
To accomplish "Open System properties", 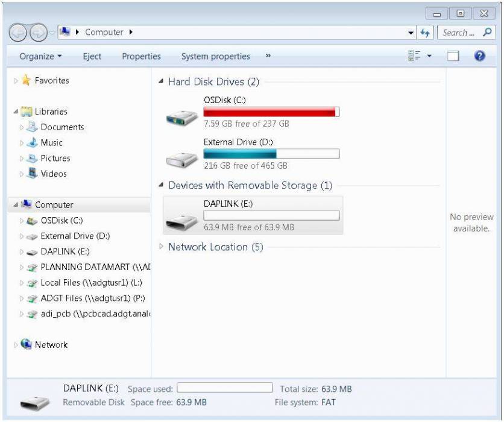I will click(x=215, y=56).
